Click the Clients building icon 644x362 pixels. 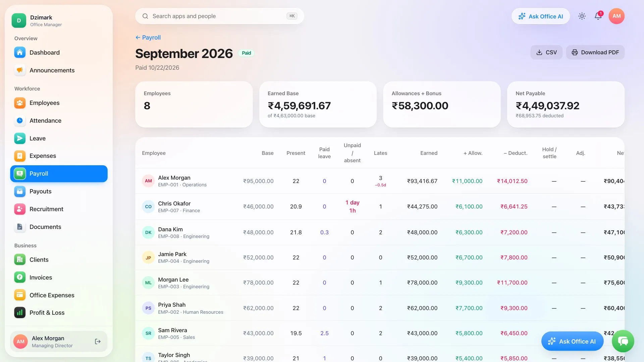[x=20, y=260]
